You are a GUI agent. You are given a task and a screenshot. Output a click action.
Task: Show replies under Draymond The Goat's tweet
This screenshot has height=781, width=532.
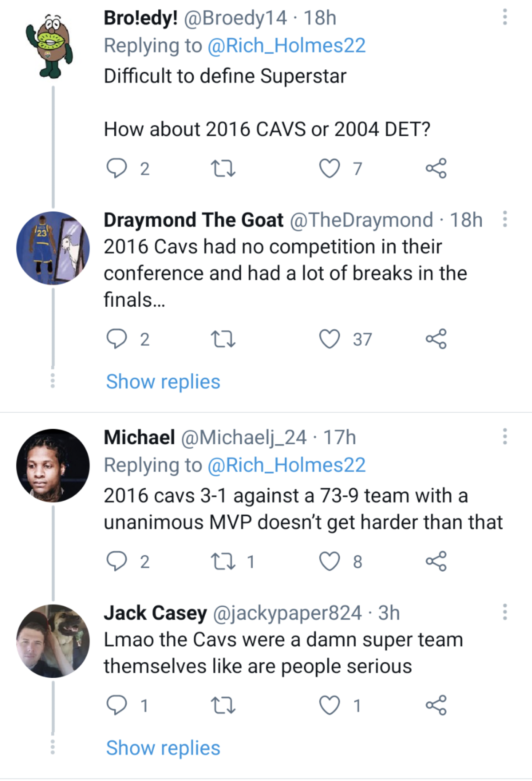(163, 382)
